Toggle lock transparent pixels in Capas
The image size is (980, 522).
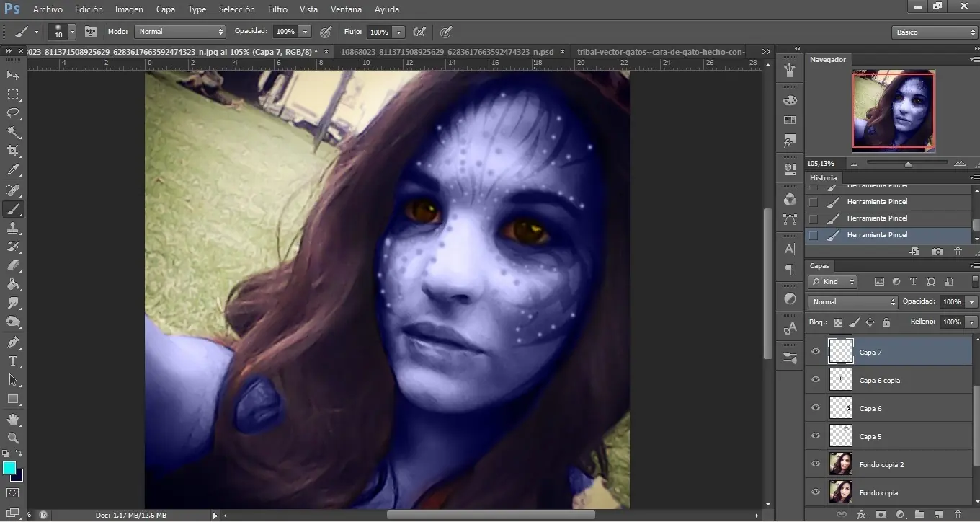point(838,322)
